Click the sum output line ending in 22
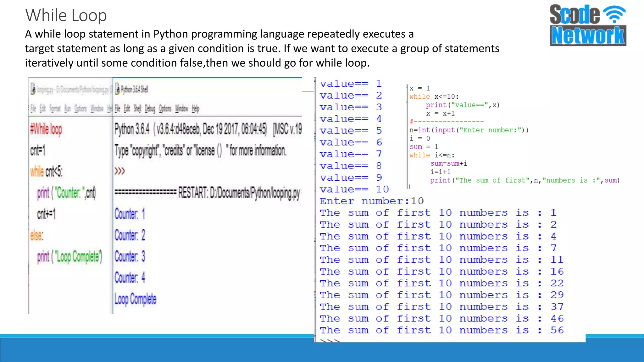644x362 pixels. [x=442, y=283]
